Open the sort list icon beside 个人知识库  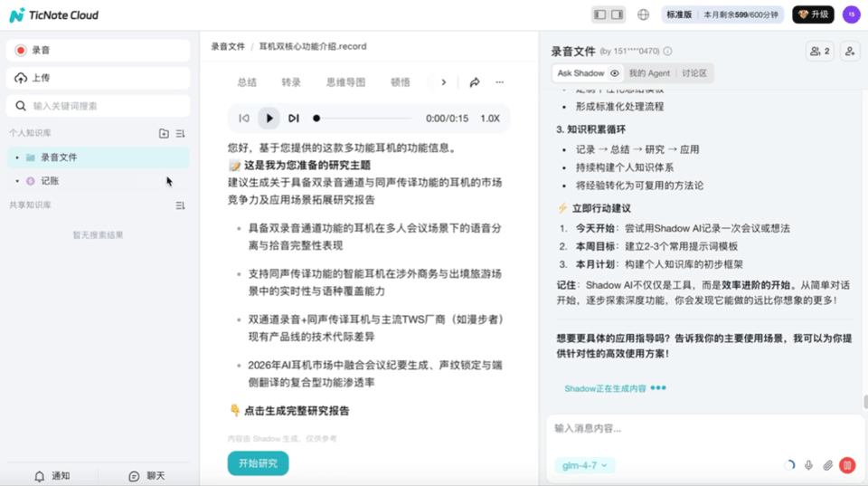pos(181,134)
